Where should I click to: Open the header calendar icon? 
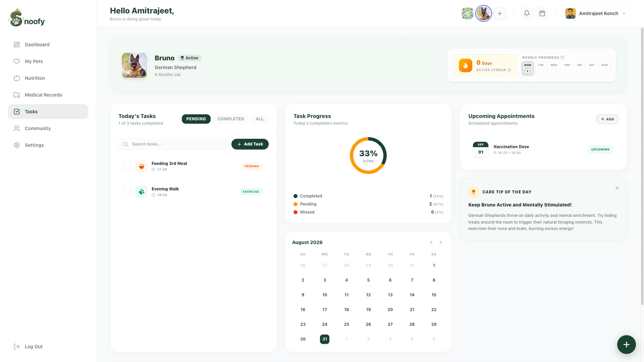tap(542, 13)
